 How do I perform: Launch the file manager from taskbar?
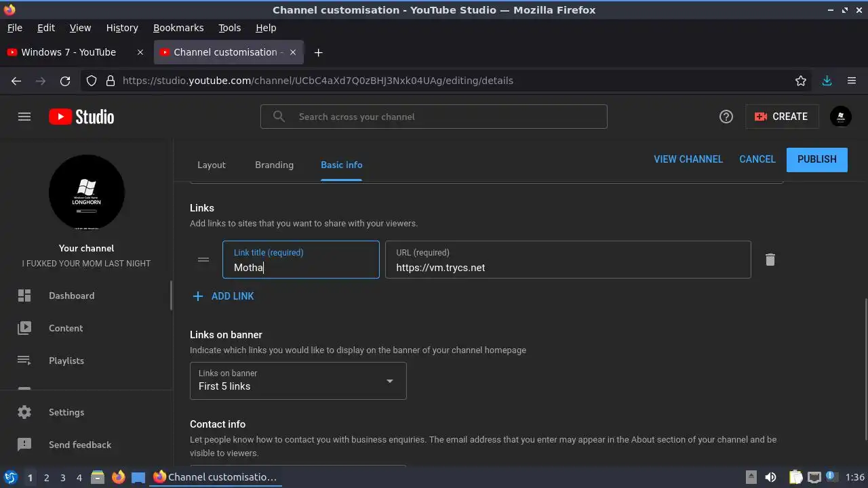point(98,477)
